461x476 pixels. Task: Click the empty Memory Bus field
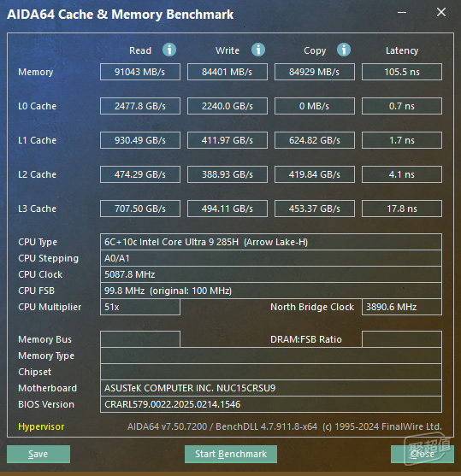(140, 339)
